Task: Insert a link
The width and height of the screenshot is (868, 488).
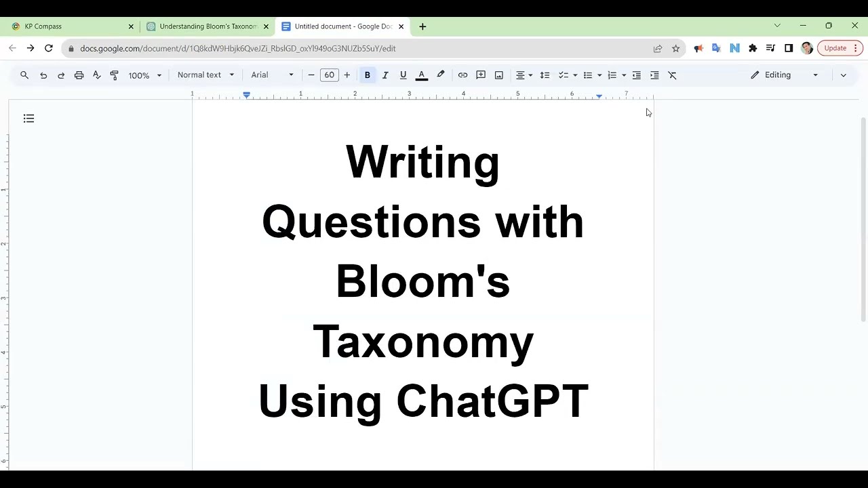Action: tap(462, 75)
